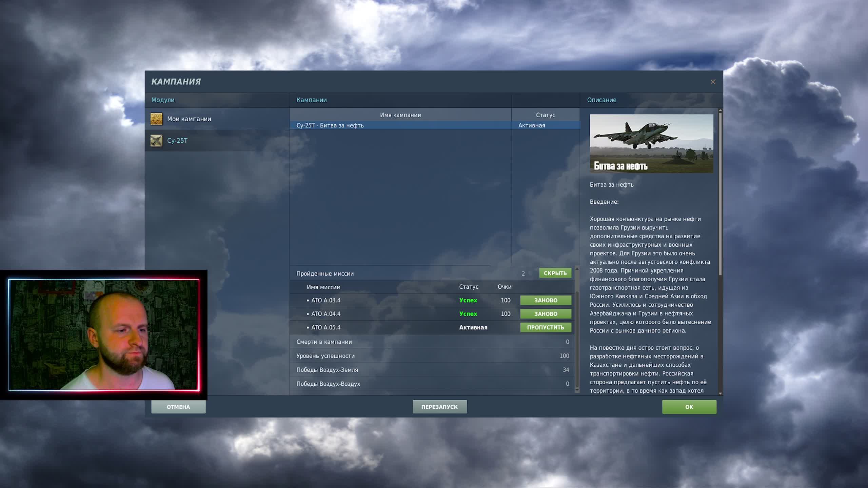This screenshot has width=868, height=488.
Task: Select Мои кампании module entry
Action: (x=189, y=119)
